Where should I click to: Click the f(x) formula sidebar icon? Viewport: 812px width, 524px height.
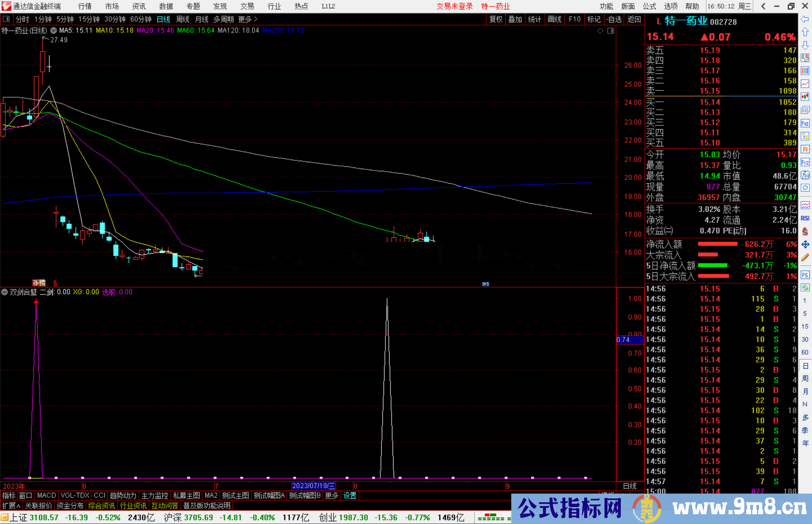click(805, 175)
